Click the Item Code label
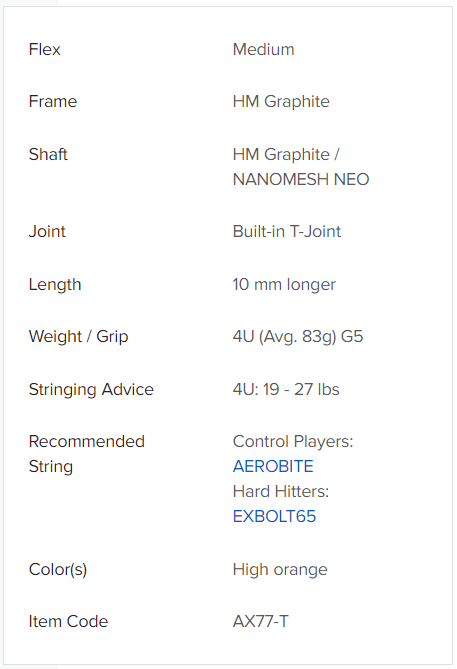 tap(68, 622)
